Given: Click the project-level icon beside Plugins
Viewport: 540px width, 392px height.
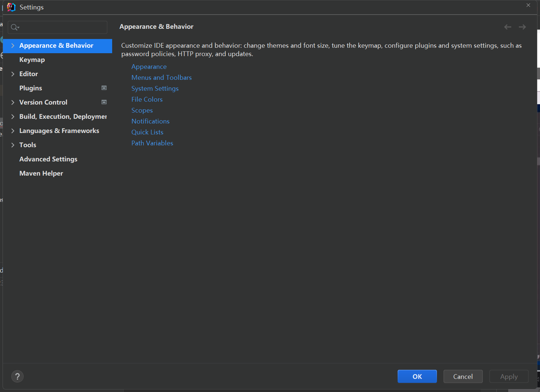Looking at the screenshot, I should (104, 88).
